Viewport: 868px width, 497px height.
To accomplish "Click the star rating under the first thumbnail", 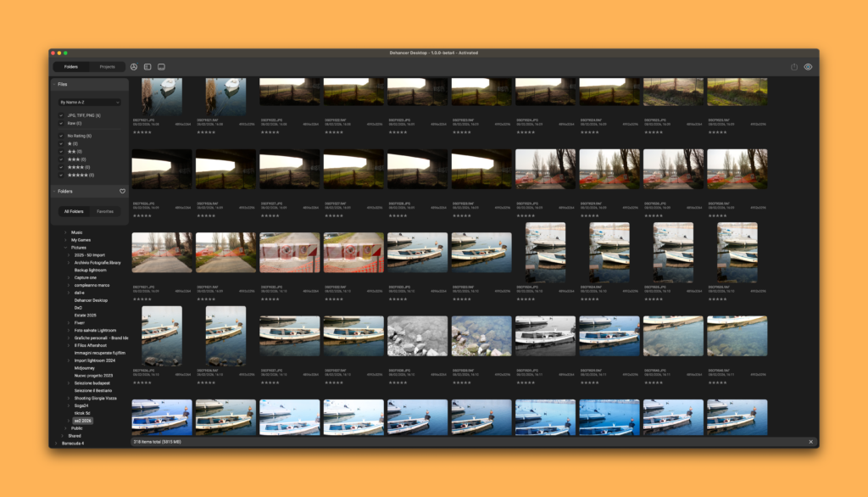I will pos(142,132).
